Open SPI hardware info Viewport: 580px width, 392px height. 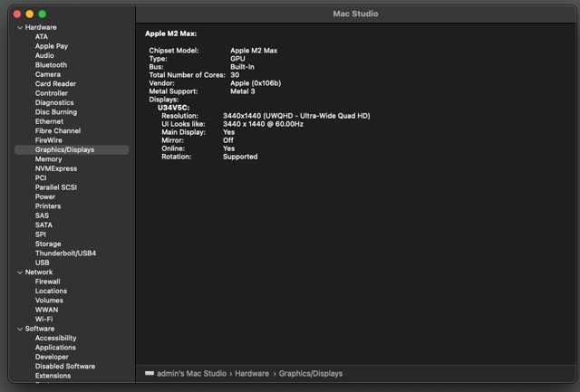point(40,234)
